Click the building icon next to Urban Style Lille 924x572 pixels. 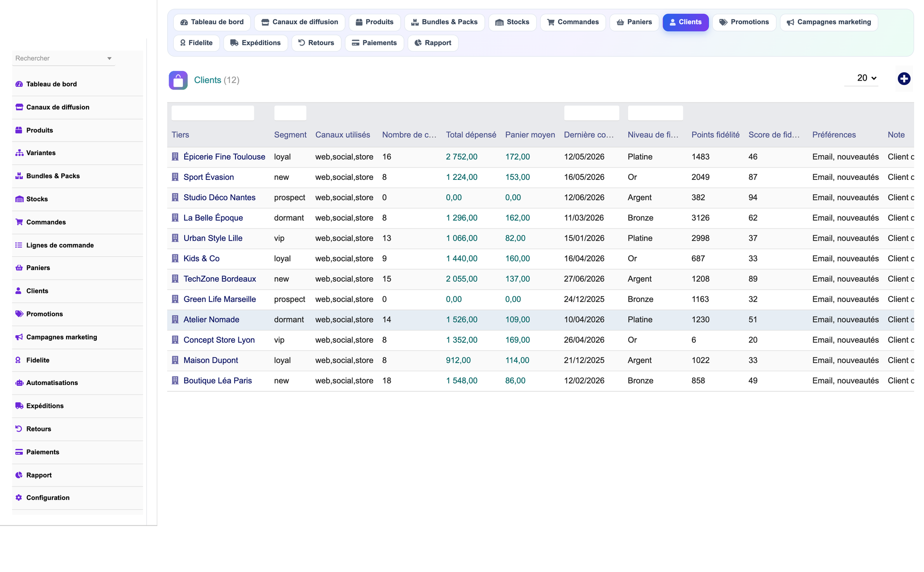point(175,238)
